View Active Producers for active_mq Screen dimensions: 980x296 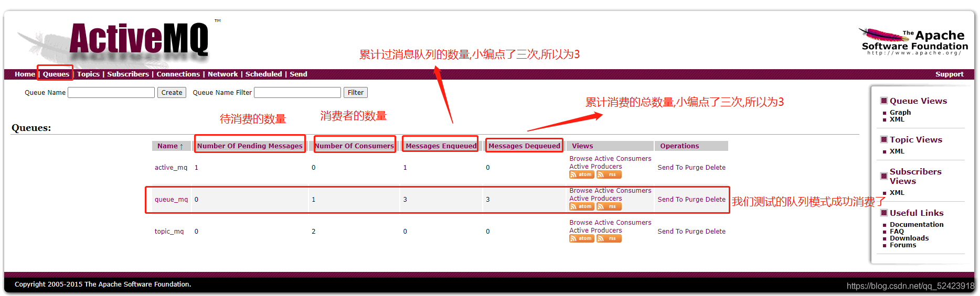click(x=595, y=167)
